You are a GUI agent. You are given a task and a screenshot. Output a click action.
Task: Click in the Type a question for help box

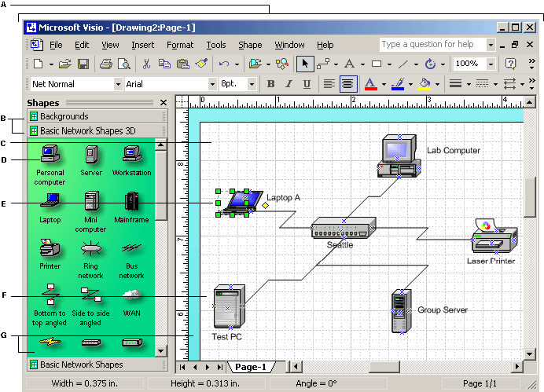pos(433,44)
